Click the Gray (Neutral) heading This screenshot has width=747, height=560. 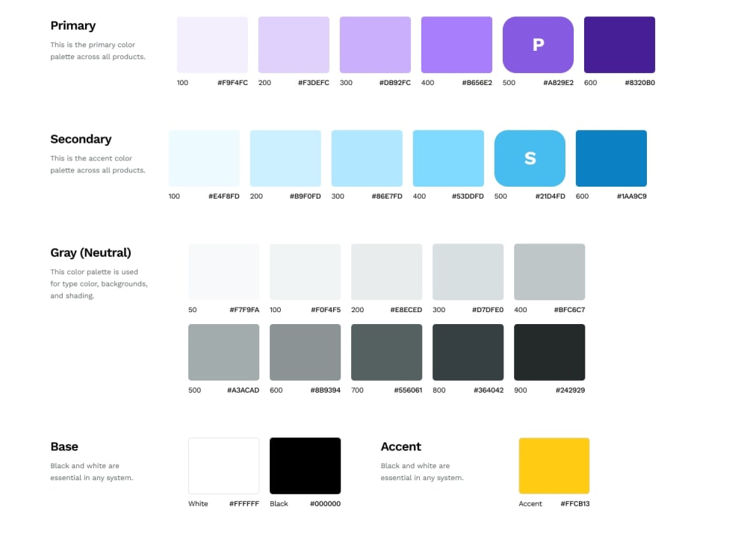(x=91, y=252)
